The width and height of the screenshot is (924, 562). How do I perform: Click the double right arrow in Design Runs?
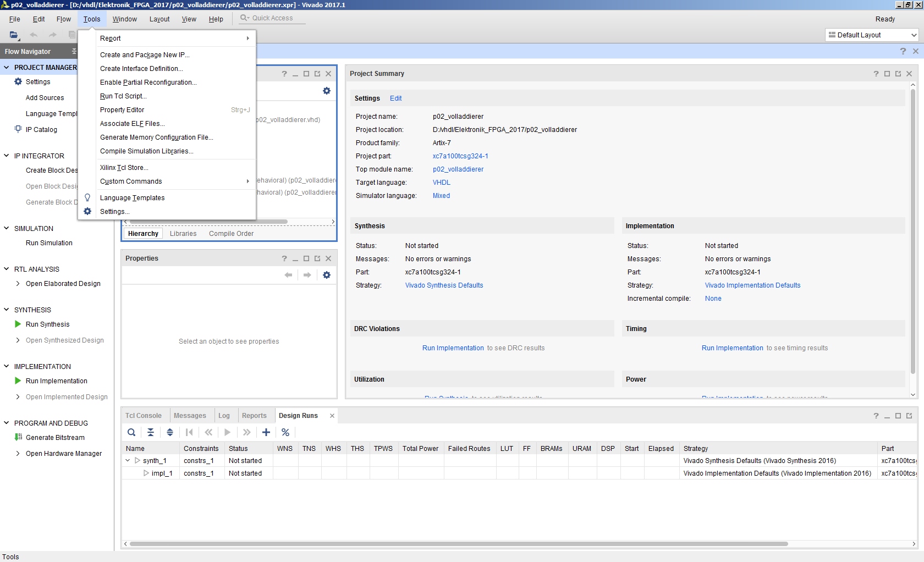247,432
